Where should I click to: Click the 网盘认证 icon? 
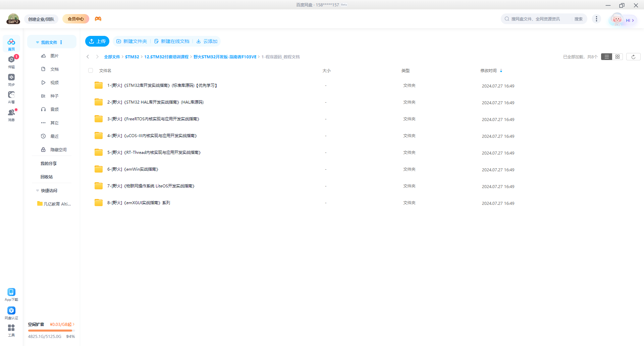(x=11, y=313)
